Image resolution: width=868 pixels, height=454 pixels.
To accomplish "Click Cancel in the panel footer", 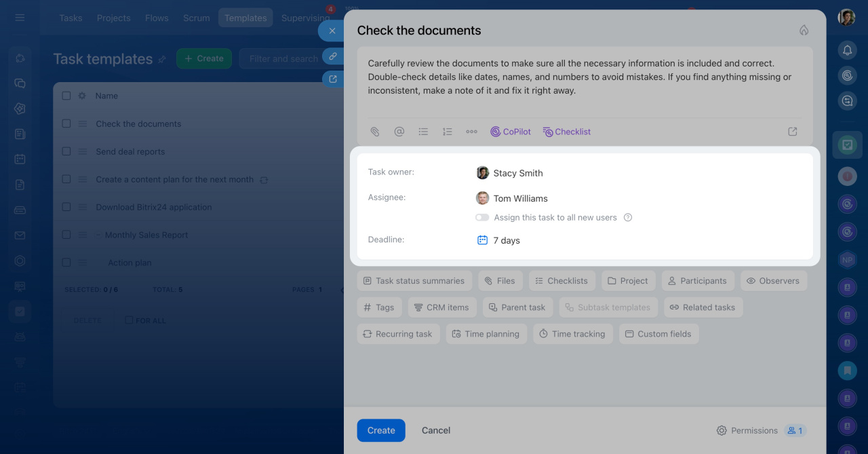I will point(436,430).
